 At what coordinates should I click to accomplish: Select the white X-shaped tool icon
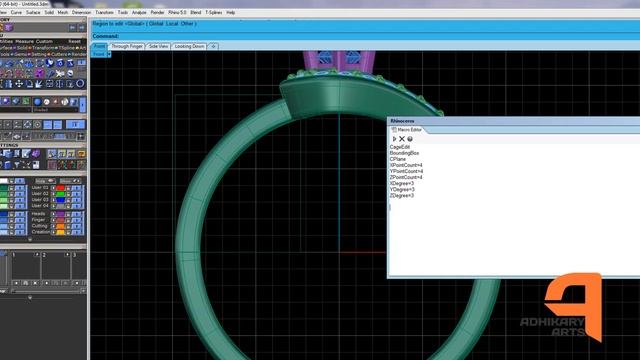coord(60,73)
